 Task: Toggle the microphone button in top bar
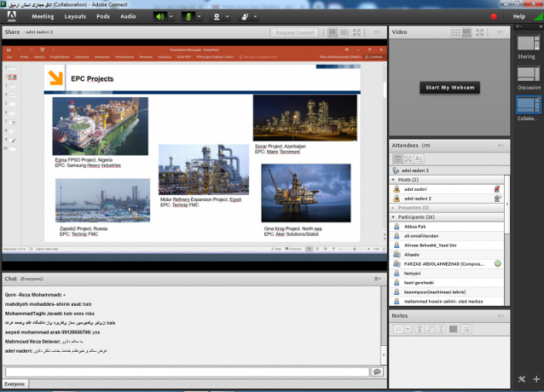pyautogui.click(x=188, y=16)
